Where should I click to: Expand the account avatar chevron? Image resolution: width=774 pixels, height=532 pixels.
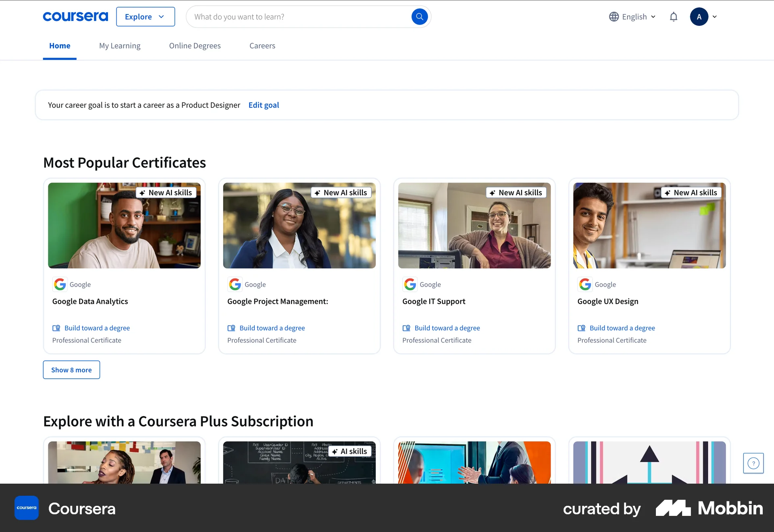(x=715, y=17)
